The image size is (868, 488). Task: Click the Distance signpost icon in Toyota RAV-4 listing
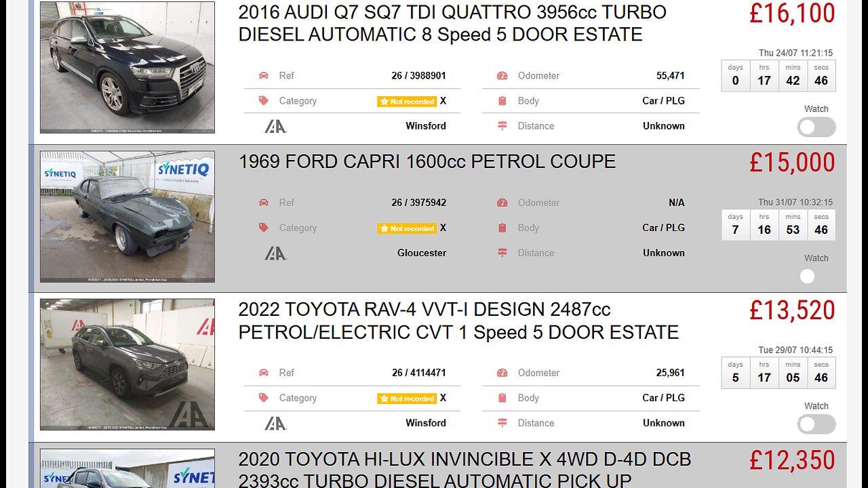[x=502, y=423]
